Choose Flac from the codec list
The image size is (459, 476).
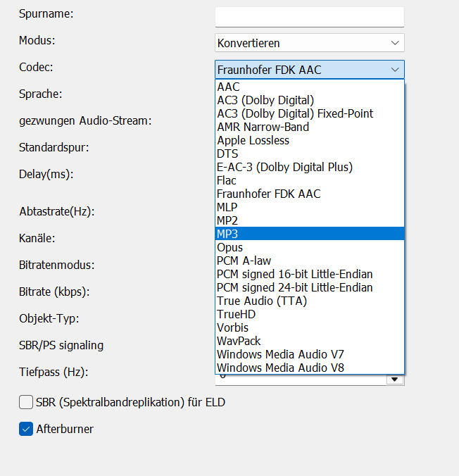pos(309,180)
